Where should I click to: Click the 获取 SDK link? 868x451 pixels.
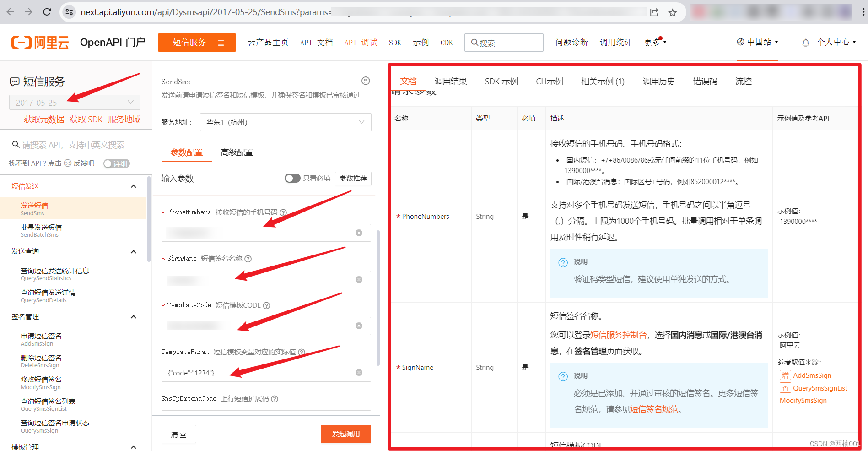[86, 120]
